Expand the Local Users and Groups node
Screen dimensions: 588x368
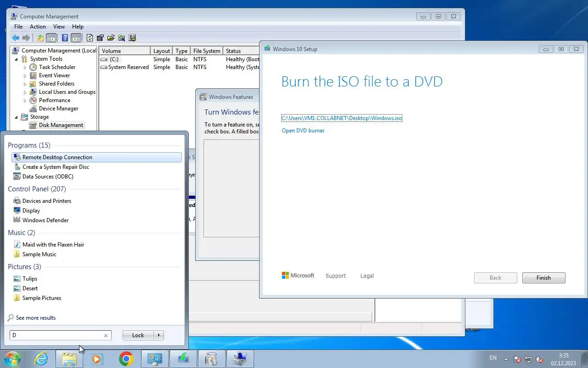pyautogui.click(x=25, y=92)
